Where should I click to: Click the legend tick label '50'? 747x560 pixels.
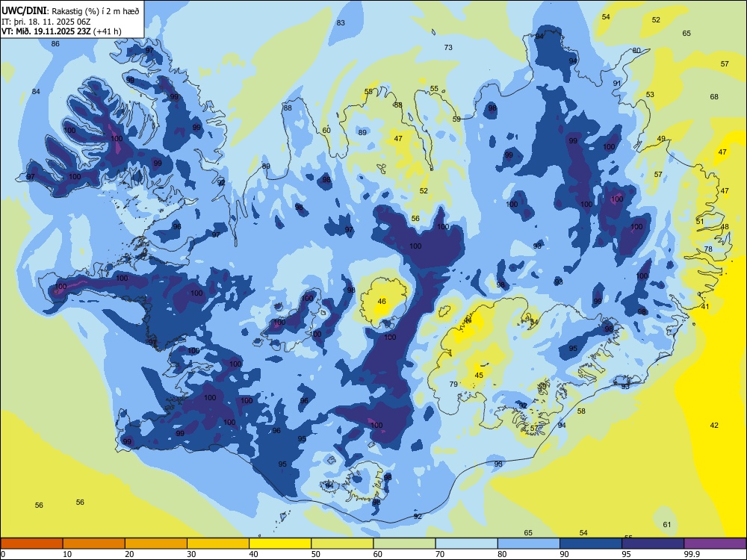[315, 554]
